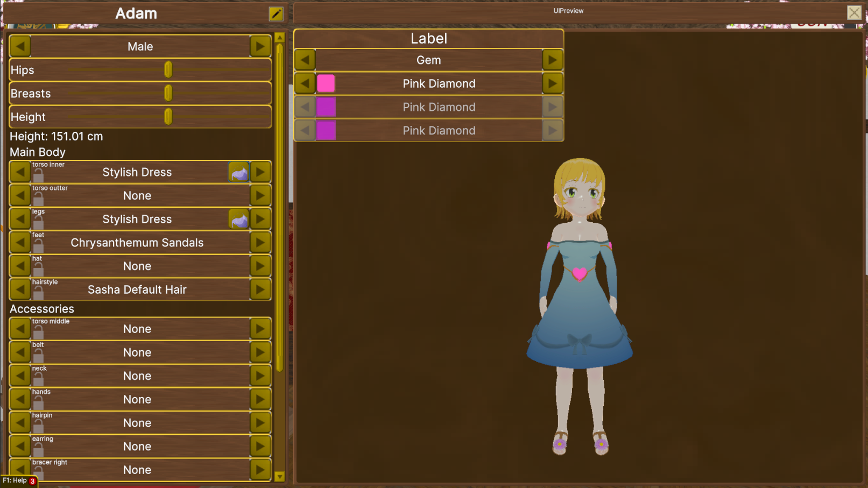Select next torso outter item
This screenshot has height=488, width=868.
point(260,195)
